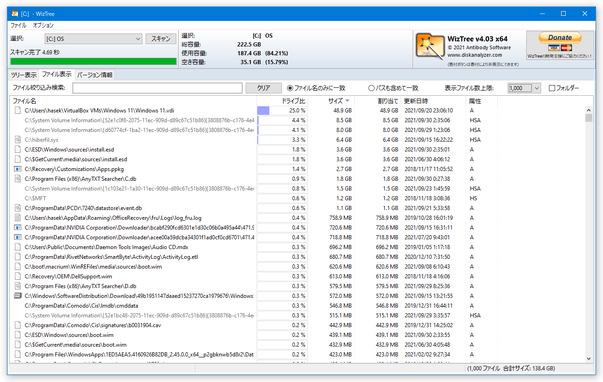This screenshot has width=603, height=382.
Task: Click the hiberfil.sys file icon
Action: pyautogui.click(x=17, y=140)
